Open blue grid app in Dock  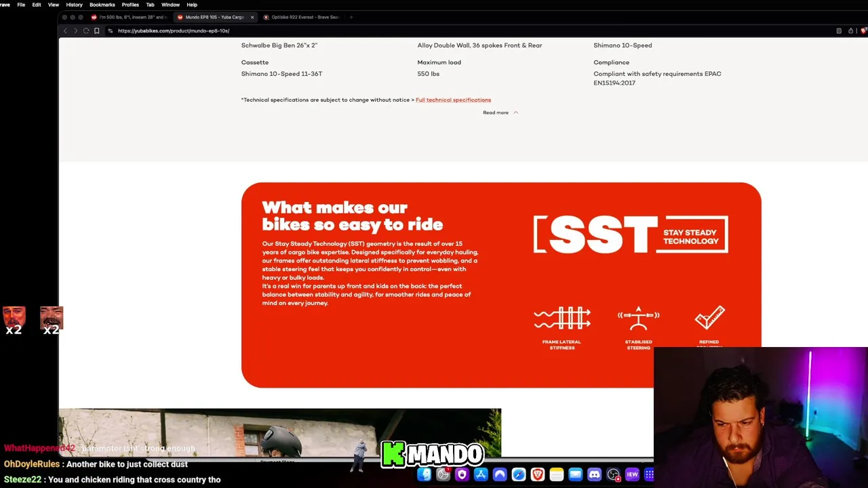tap(649, 474)
